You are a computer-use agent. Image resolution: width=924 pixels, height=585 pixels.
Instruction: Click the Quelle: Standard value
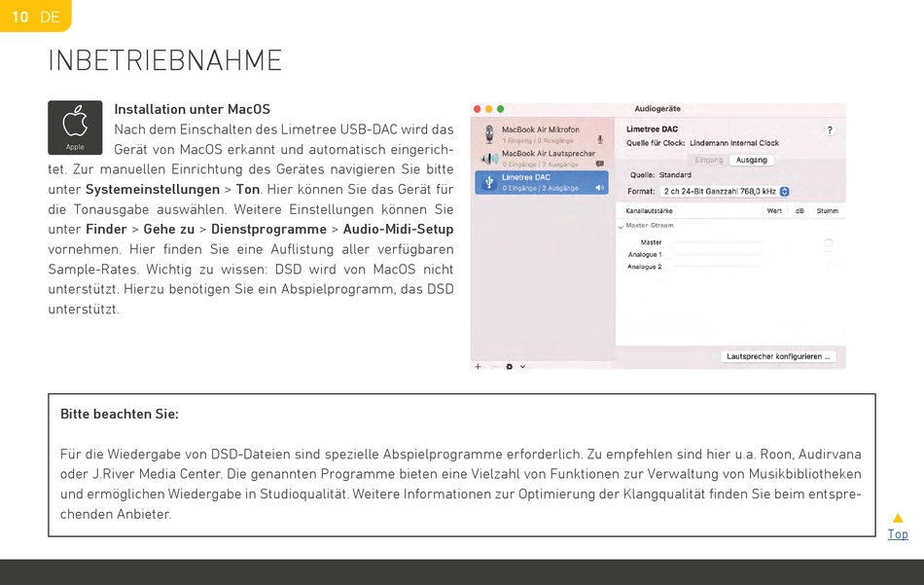[675, 175]
